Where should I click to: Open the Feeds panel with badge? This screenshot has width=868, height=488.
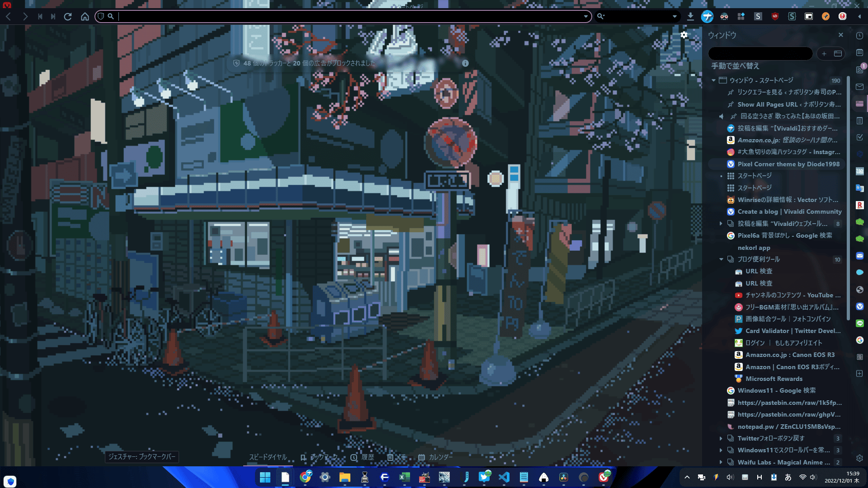(859, 70)
